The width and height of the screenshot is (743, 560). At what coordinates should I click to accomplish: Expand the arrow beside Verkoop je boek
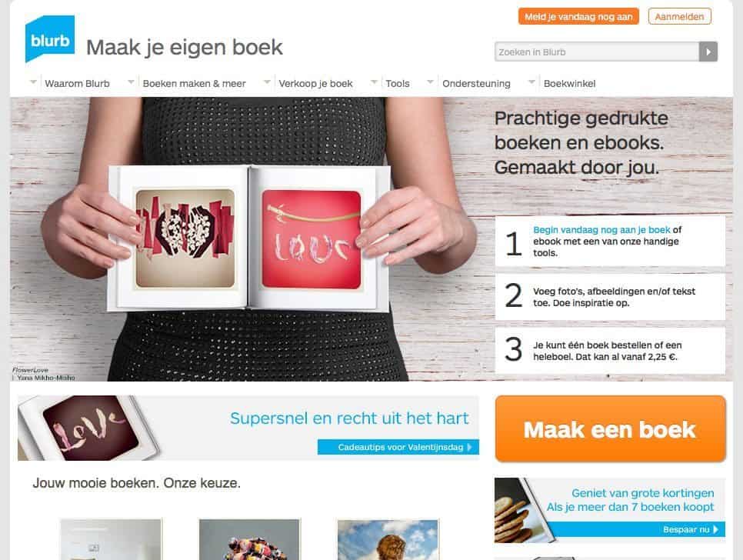click(267, 82)
